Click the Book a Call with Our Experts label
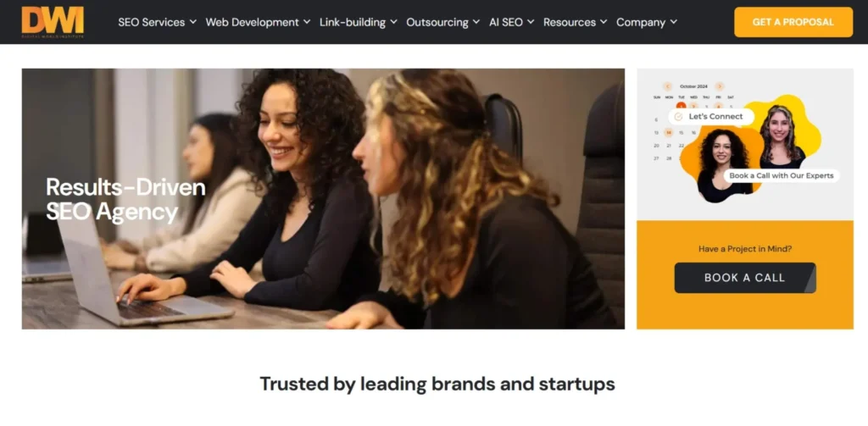Screen dimensions: 868x426 (781, 175)
